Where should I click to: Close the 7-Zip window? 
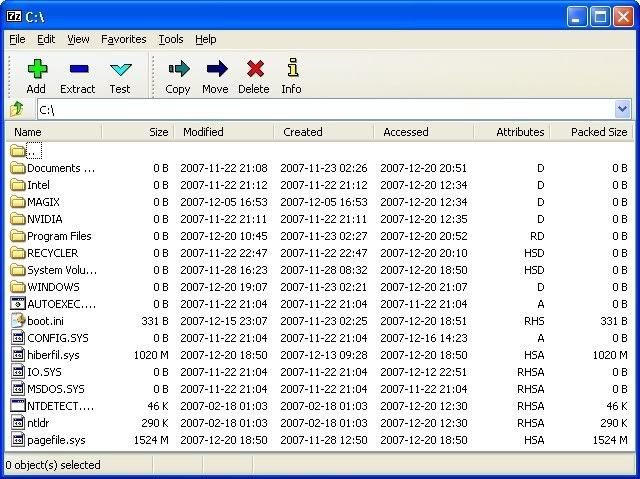pyautogui.click(x=623, y=17)
